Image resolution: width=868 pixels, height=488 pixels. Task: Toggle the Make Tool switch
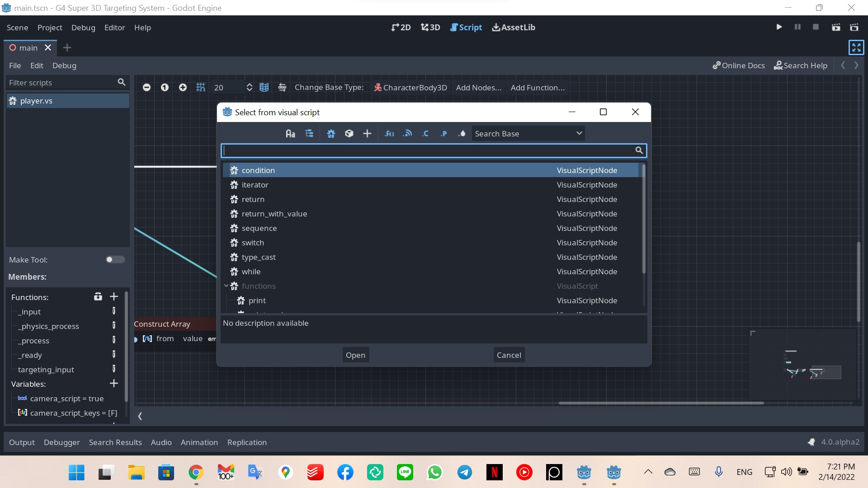115,259
